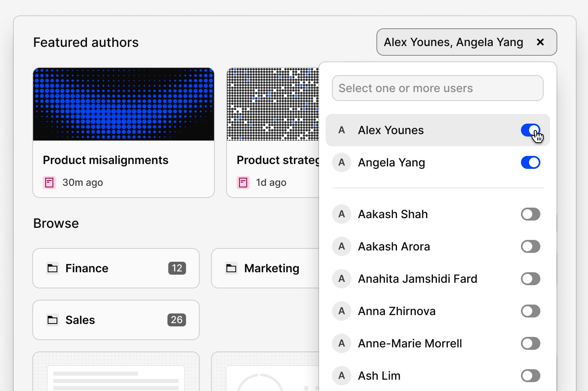Open the Finance folder

(x=116, y=268)
